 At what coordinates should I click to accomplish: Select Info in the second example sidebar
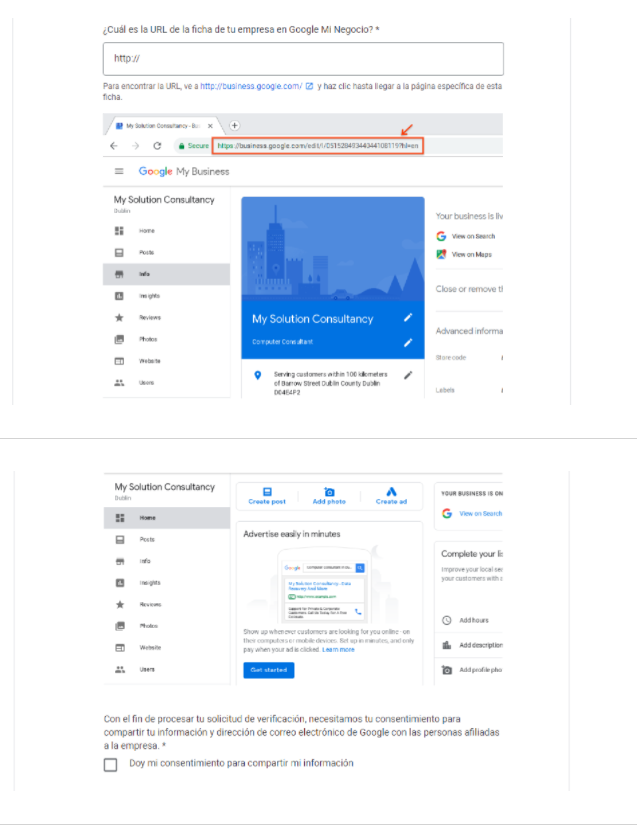(x=145, y=561)
